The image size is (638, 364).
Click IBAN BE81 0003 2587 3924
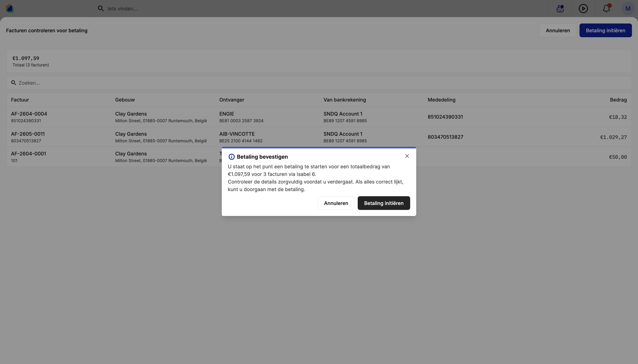241,121
